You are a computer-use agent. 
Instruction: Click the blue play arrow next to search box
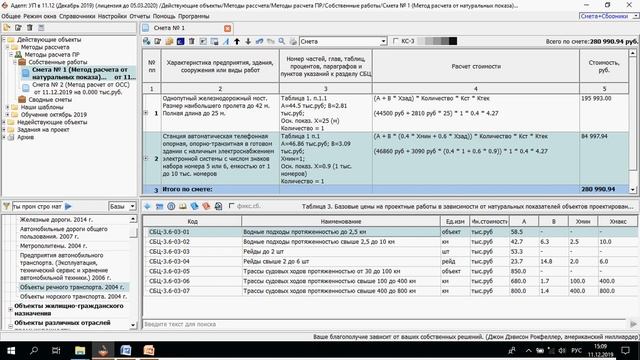tap(68, 206)
